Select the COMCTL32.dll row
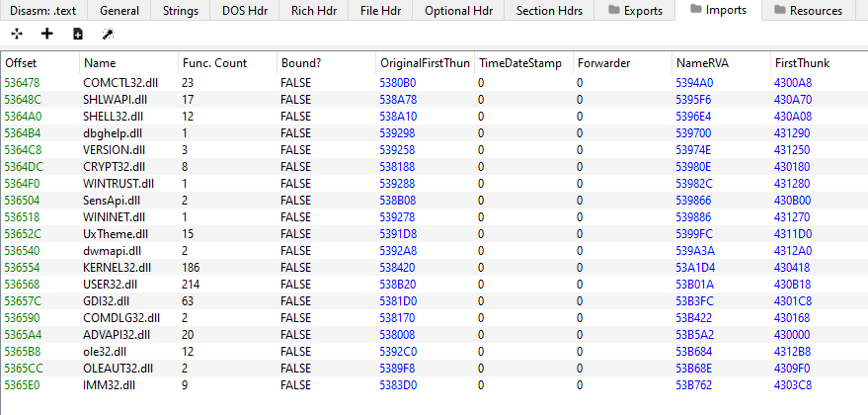This screenshot has width=868, height=415. (x=434, y=83)
